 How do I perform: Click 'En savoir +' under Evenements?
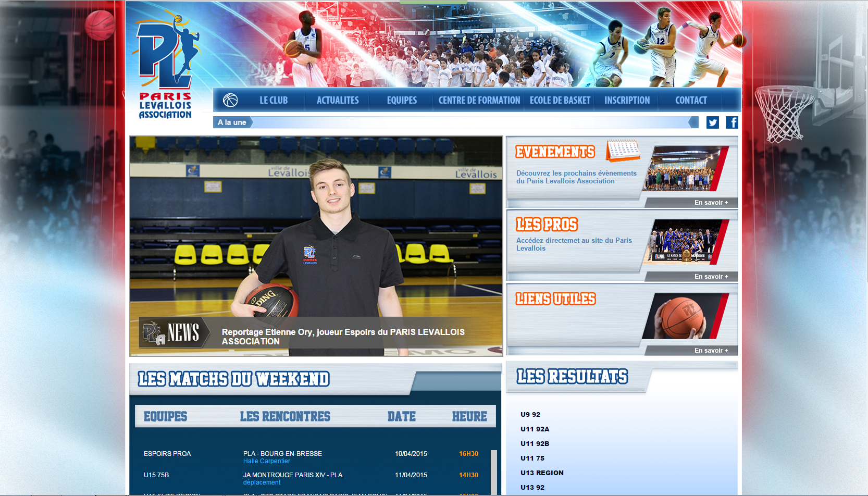[711, 203]
